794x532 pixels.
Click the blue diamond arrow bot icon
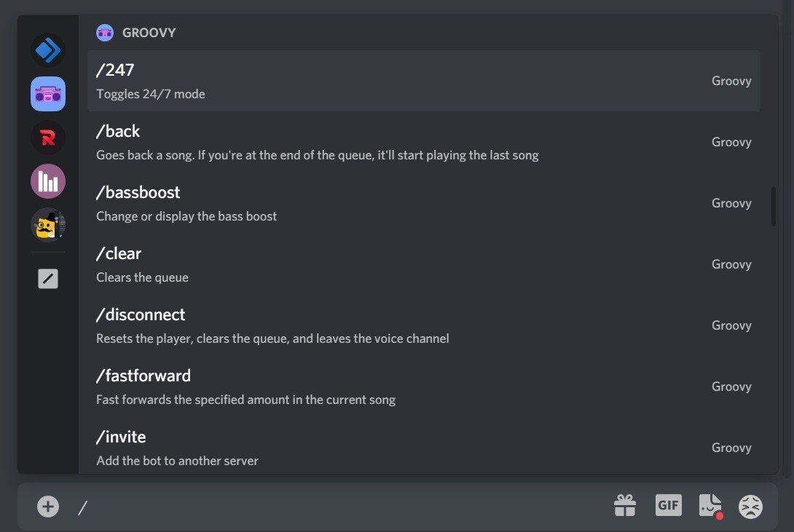point(47,50)
